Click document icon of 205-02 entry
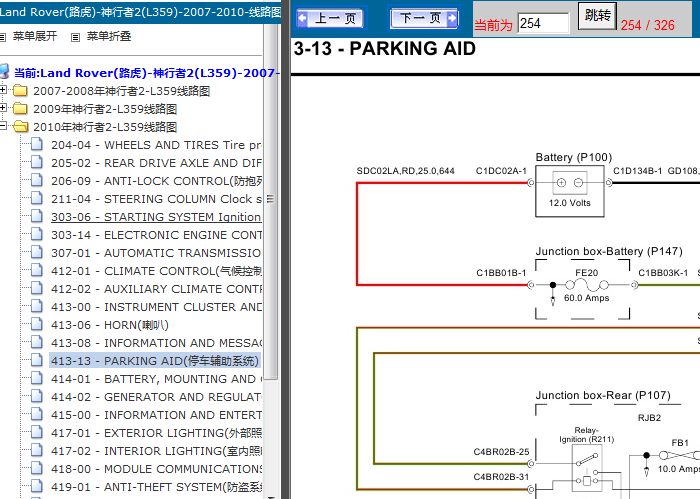Screen dimensions: 700x499 coord(37,162)
